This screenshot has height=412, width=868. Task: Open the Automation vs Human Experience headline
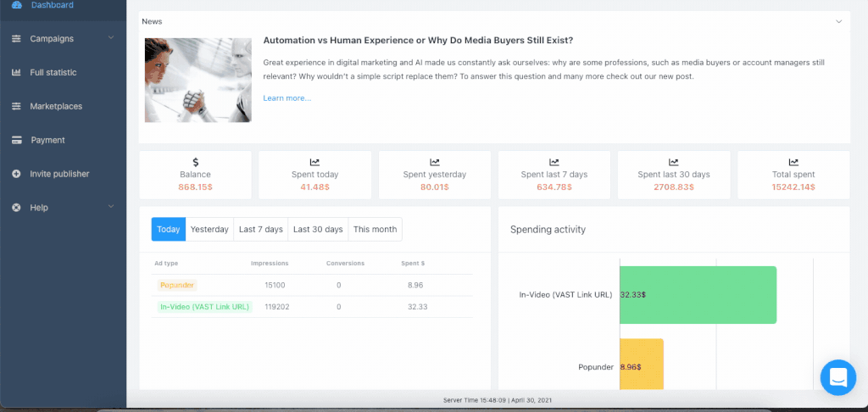(418, 41)
